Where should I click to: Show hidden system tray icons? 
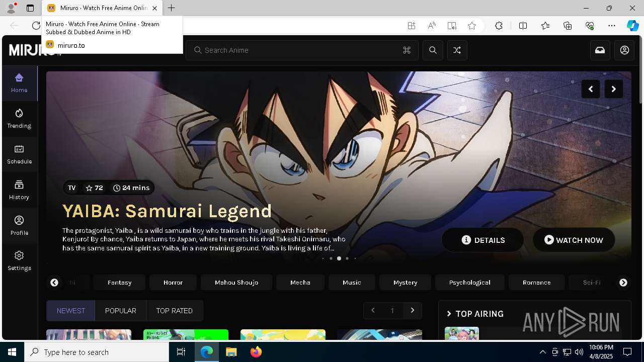click(x=542, y=352)
